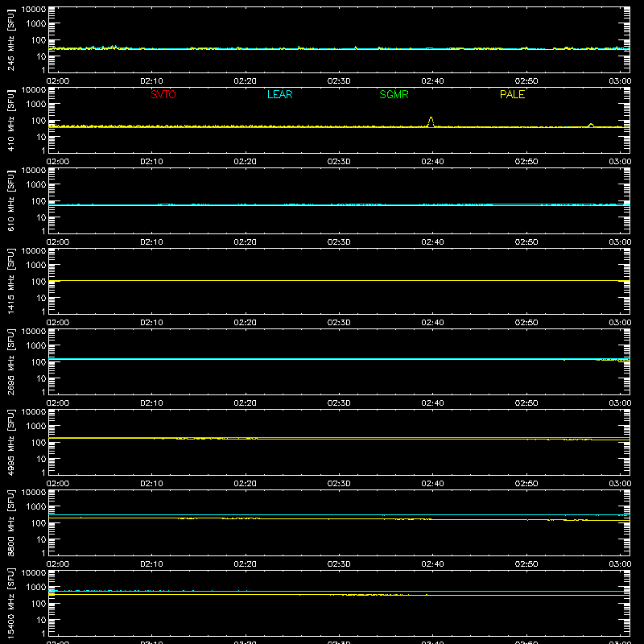Click 03:00 tick label under 245 MHz plot
Viewport: 644px width, 644px height.
620,81
